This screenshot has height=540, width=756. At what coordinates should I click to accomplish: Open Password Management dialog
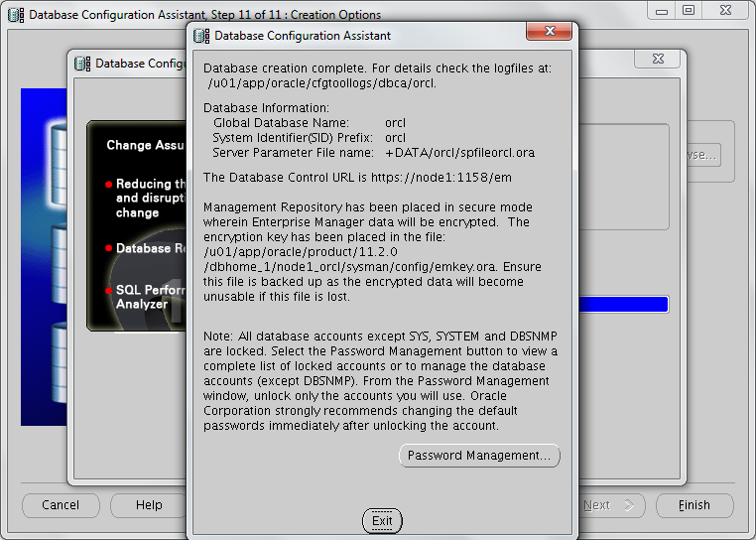click(479, 456)
